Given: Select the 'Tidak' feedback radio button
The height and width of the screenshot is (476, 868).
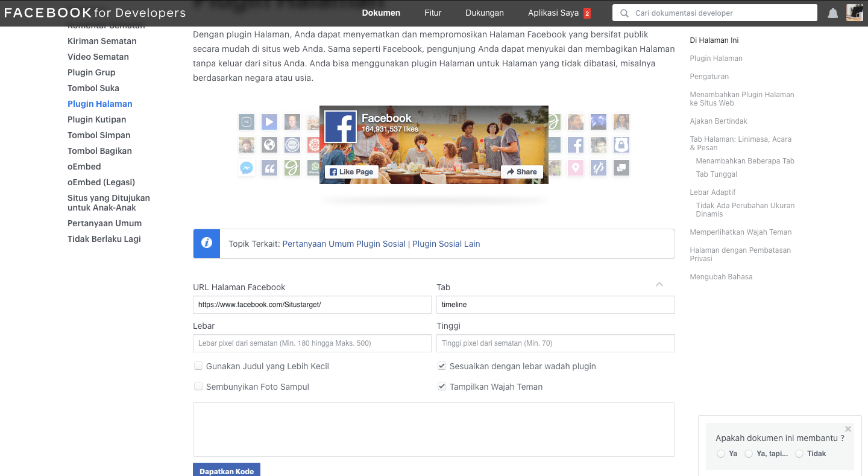Looking at the screenshot, I should tap(799, 454).
